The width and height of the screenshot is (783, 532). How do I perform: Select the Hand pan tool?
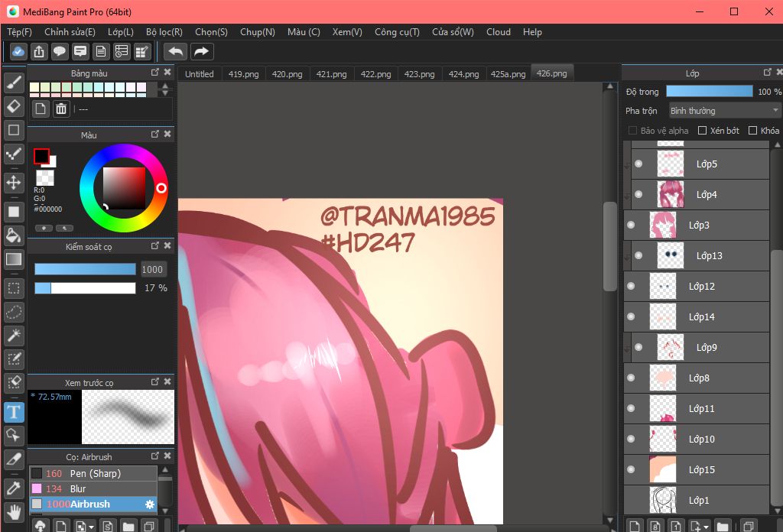click(14, 511)
